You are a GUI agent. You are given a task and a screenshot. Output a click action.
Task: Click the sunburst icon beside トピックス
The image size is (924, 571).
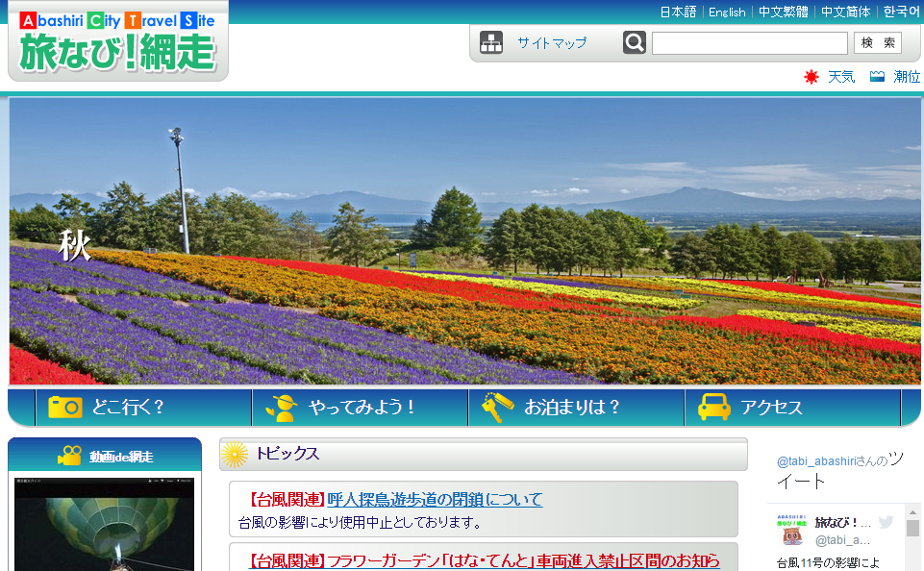[x=235, y=455]
